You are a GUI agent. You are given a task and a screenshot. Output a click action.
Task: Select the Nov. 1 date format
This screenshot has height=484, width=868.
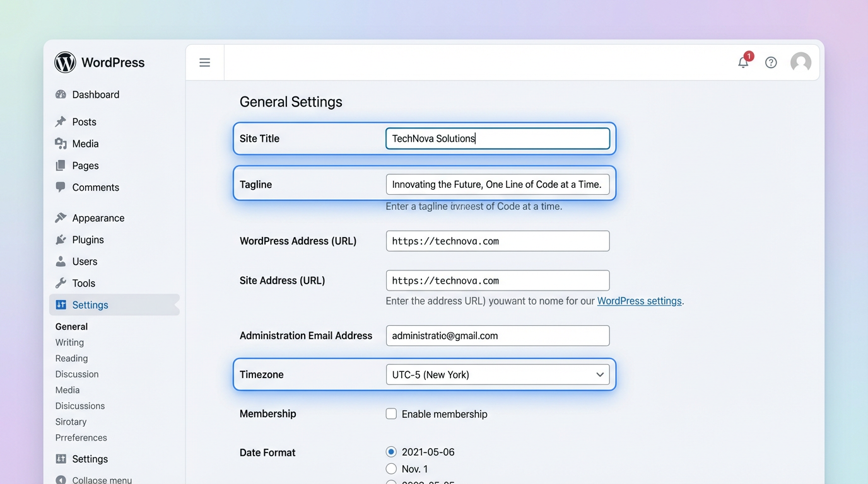pyautogui.click(x=391, y=468)
